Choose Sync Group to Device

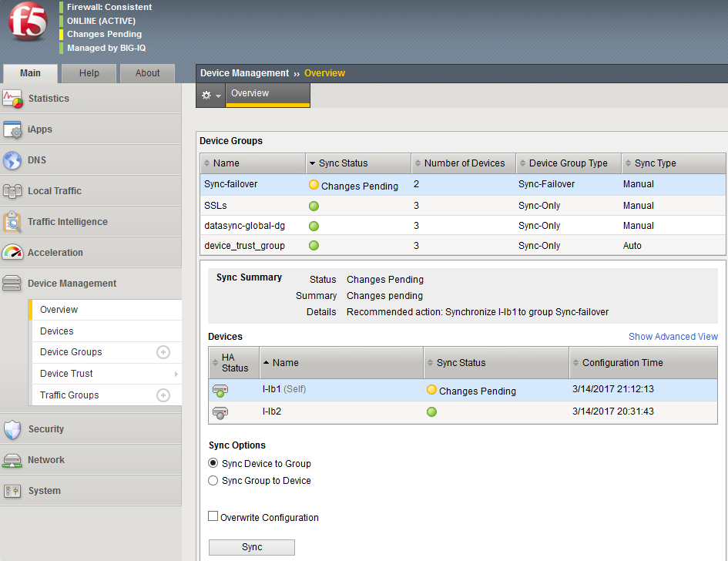[x=212, y=479]
